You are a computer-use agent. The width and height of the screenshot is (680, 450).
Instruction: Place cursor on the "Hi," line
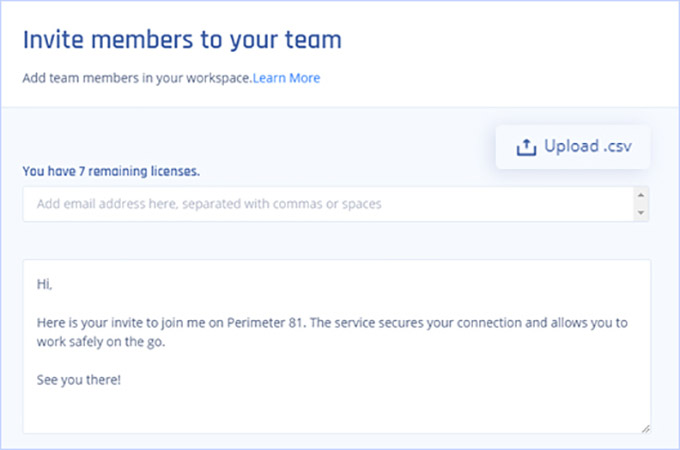coord(44,284)
